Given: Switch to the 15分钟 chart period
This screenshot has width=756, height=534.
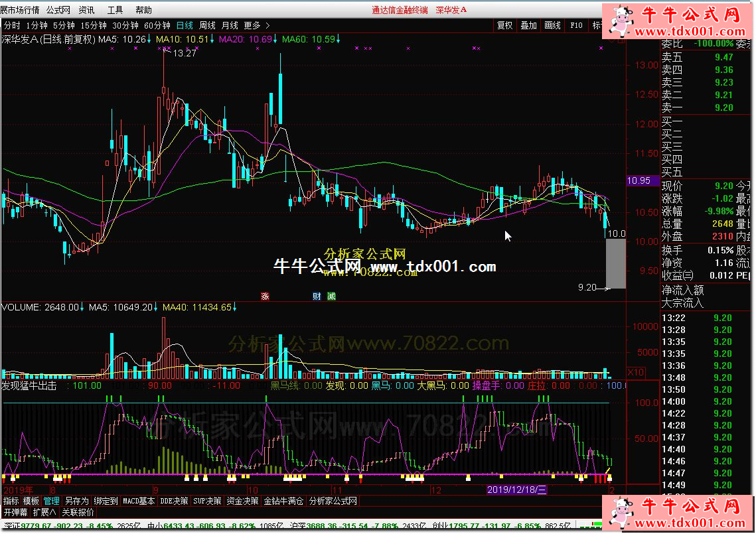Looking at the screenshot, I should click(94, 25).
